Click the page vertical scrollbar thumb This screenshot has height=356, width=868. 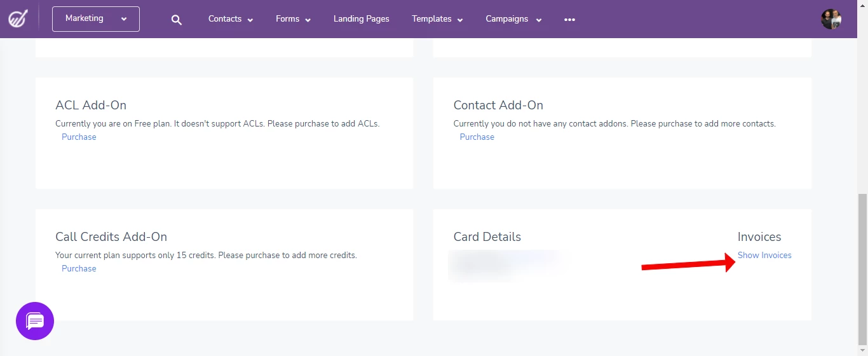tap(862, 261)
